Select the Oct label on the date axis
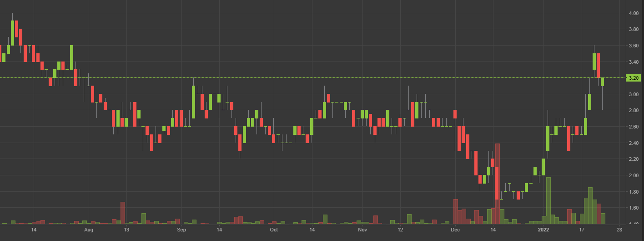The image size is (644, 241). coord(274,230)
